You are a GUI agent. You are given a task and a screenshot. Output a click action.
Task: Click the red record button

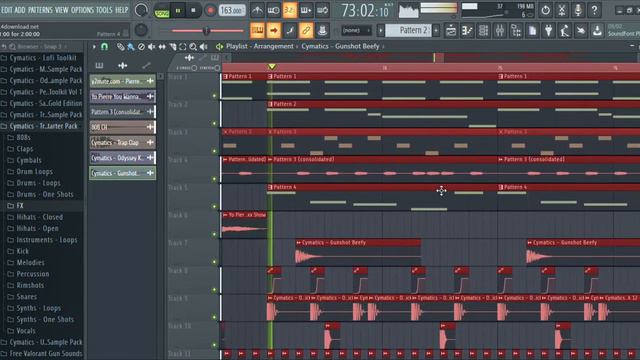tap(210, 11)
